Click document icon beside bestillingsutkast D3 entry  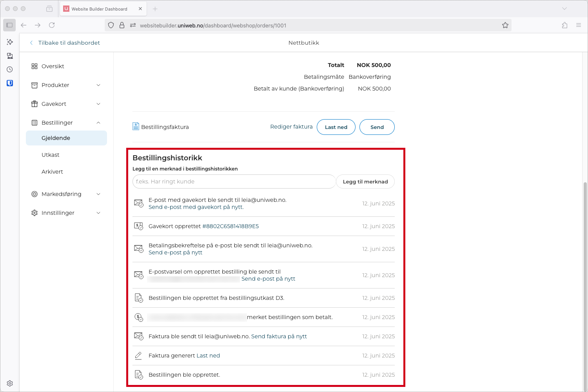click(139, 298)
